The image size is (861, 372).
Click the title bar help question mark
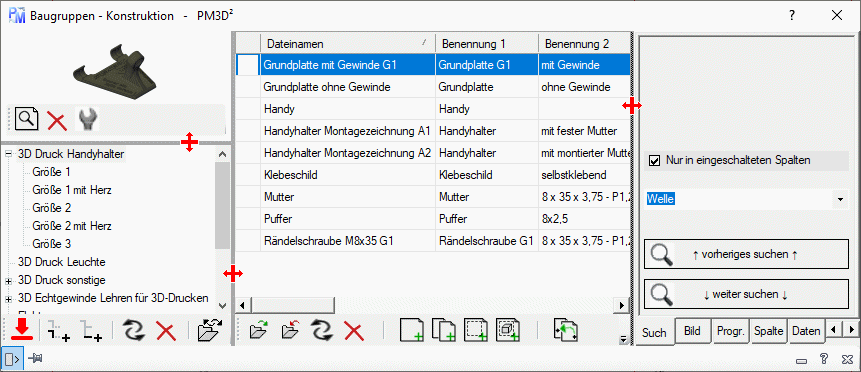tap(792, 15)
